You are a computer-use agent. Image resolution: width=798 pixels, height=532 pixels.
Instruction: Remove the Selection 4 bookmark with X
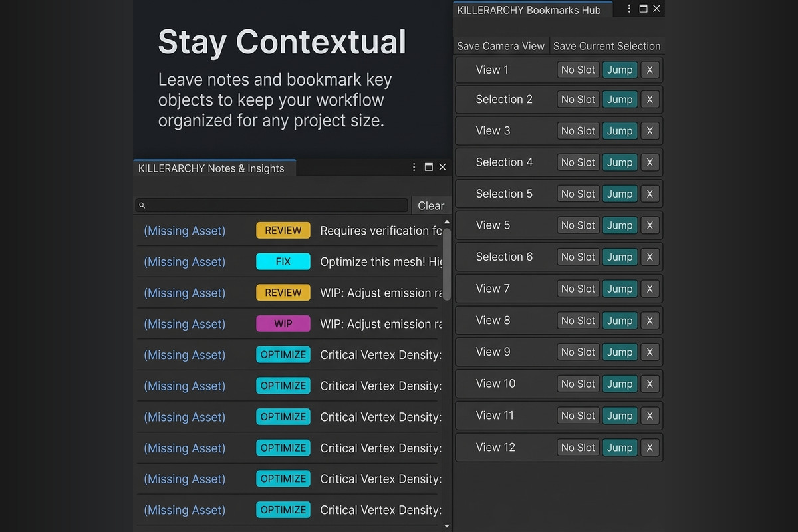point(650,162)
